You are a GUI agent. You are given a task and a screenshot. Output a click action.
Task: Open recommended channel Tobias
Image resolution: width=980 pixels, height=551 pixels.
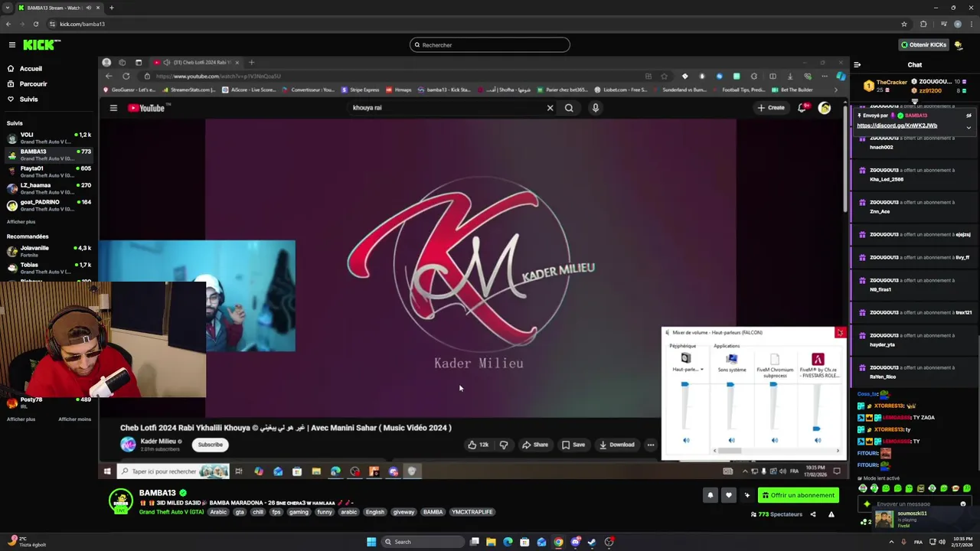tap(49, 268)
